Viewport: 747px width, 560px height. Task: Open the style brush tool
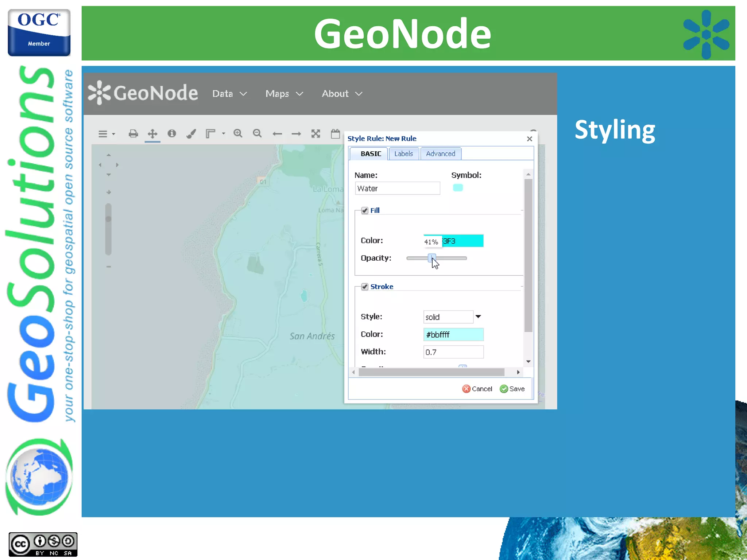191,133
